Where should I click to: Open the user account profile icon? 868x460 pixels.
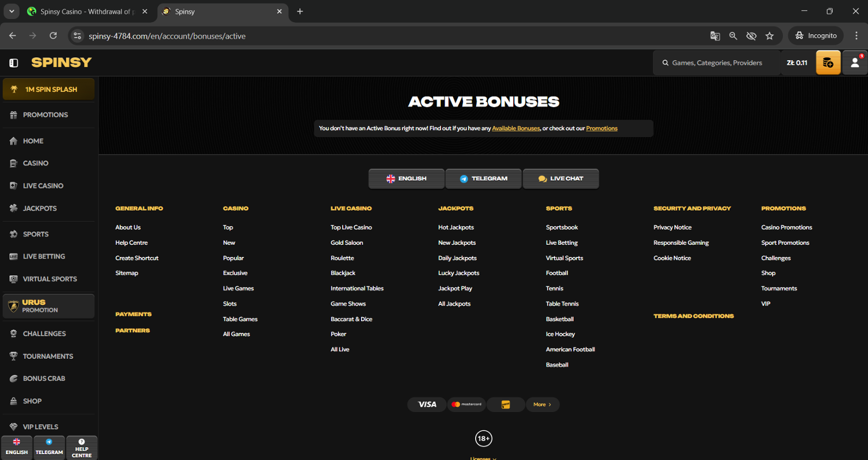pyautogui.click(x=854, y=62)
